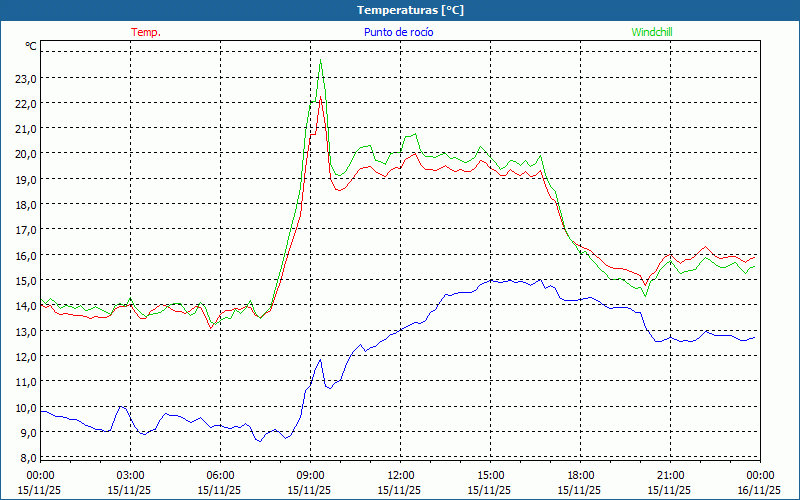Image resolution: width=800 pixels, height=500 pixels.
Task: Select the 12:00 time axis marker
Action: click(x=400, y=475)
